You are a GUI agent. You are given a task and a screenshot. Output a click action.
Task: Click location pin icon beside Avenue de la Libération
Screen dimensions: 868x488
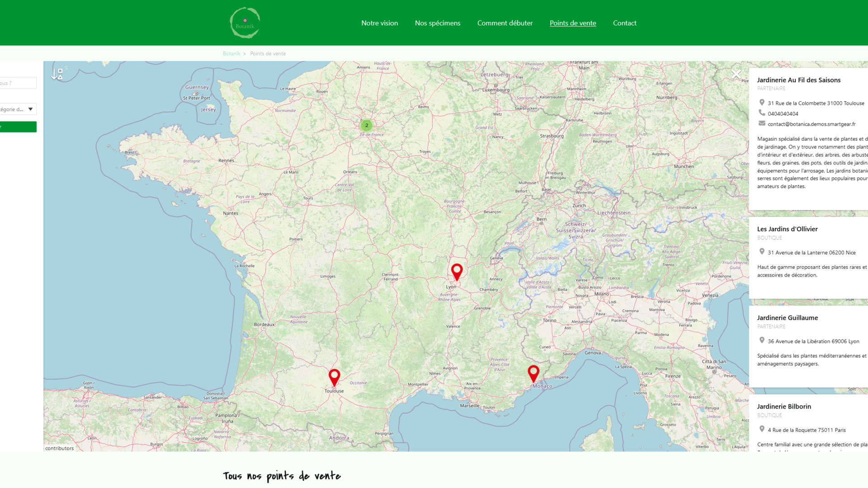click(762, 340)
